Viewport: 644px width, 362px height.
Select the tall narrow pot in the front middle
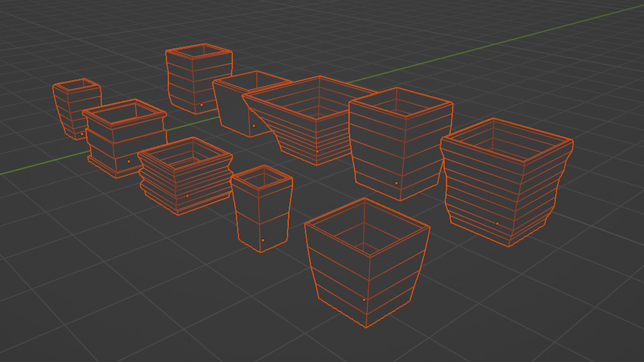262,208
